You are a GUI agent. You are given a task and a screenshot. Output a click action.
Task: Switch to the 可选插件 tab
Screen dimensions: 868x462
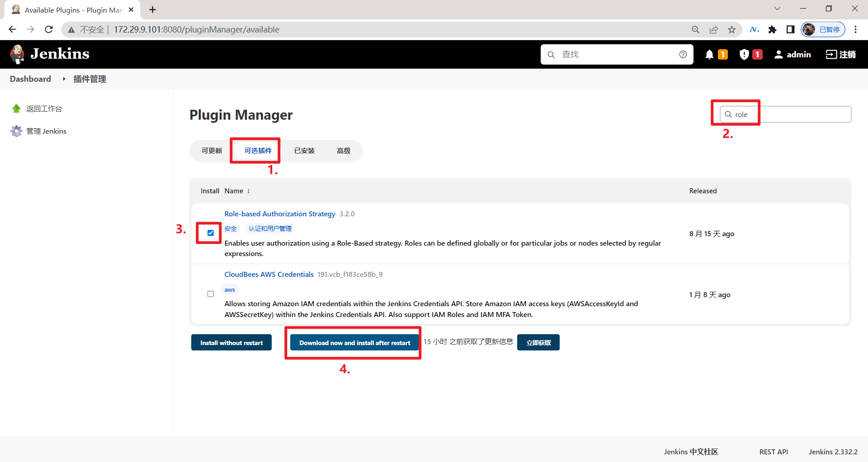click(258, 151)
